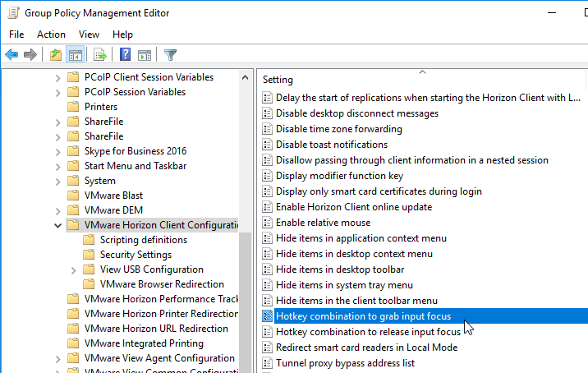
Task: Click the Setting column header
Action: pyautogui.click(x=278, y=80)
